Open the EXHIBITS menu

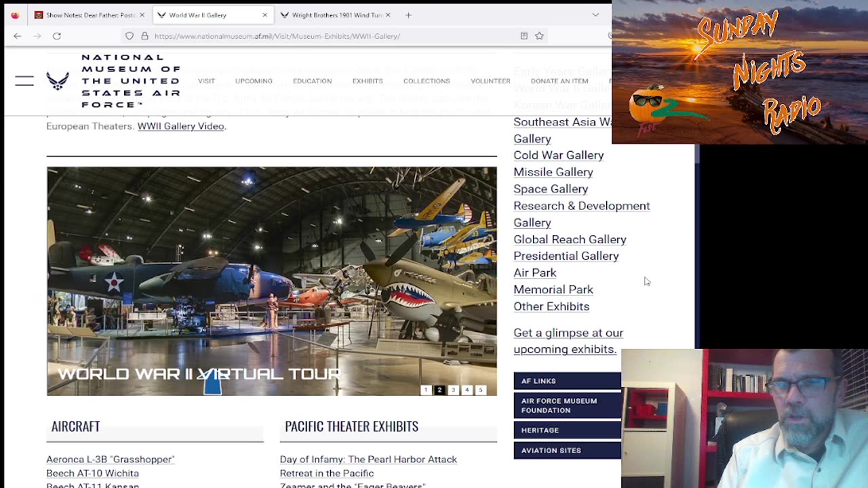[368, 81]
